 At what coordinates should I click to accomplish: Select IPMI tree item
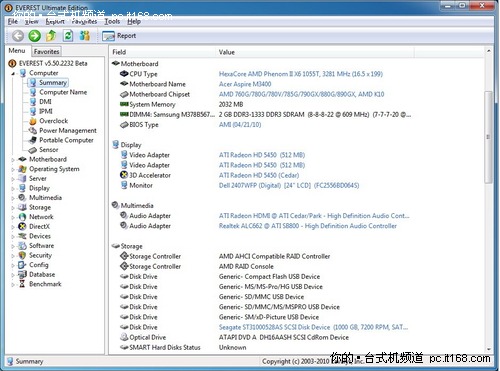tap(46, 111)
